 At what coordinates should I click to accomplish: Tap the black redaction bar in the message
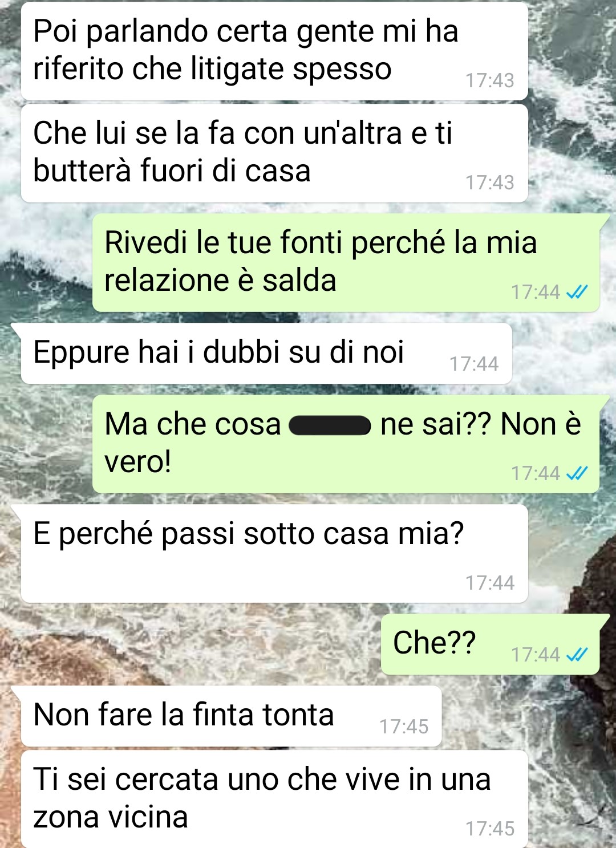[330, 425]
